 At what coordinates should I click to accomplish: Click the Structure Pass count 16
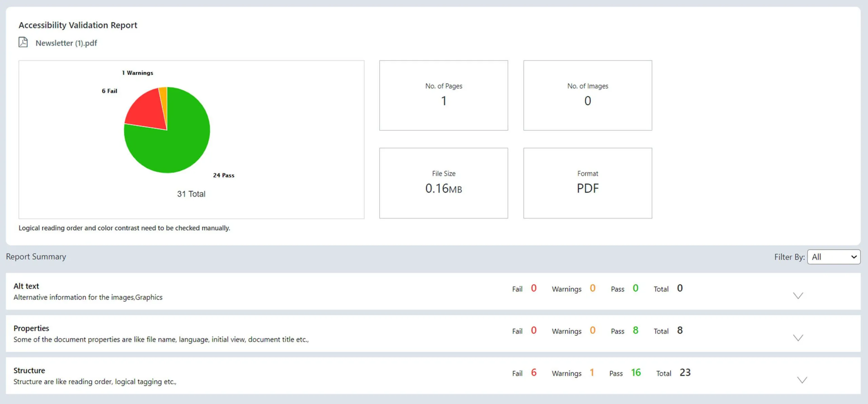click(x=636, y=372)
